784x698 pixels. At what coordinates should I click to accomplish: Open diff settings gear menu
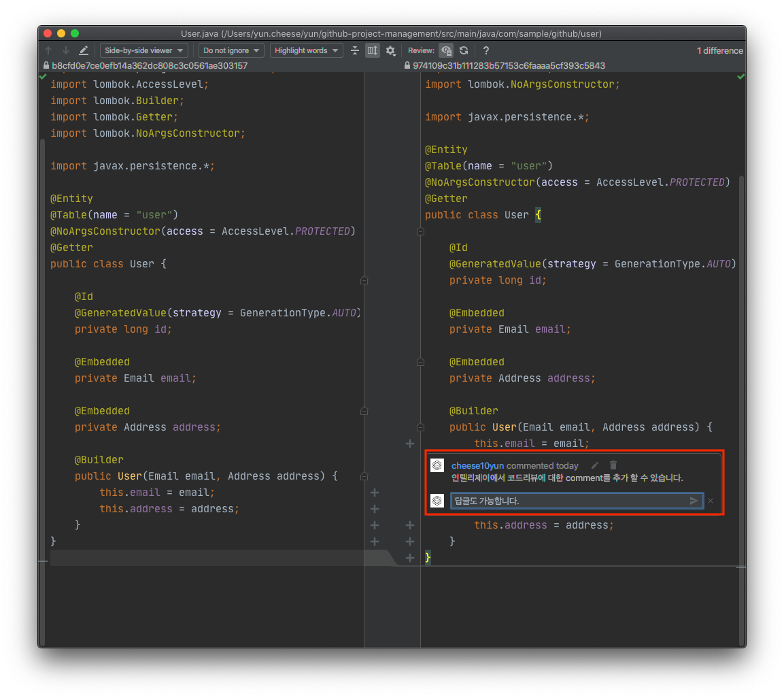[x=390, y=50]
